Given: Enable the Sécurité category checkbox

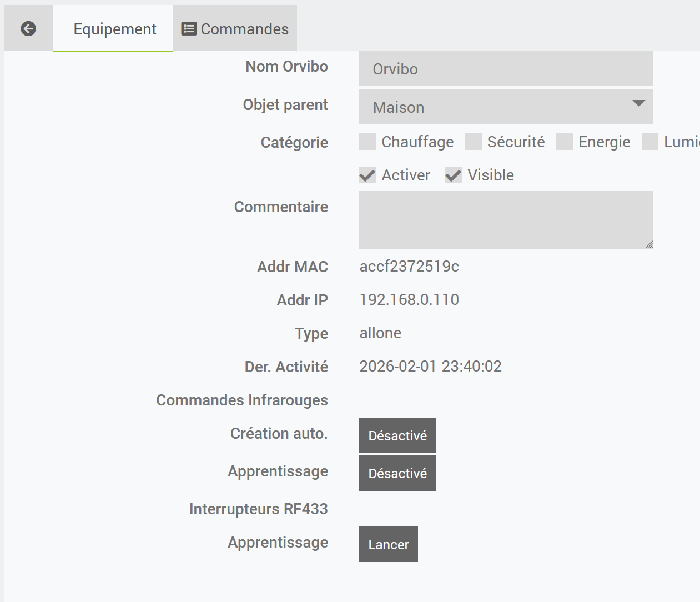Looking at the screenshot, I should coord(474,142).
